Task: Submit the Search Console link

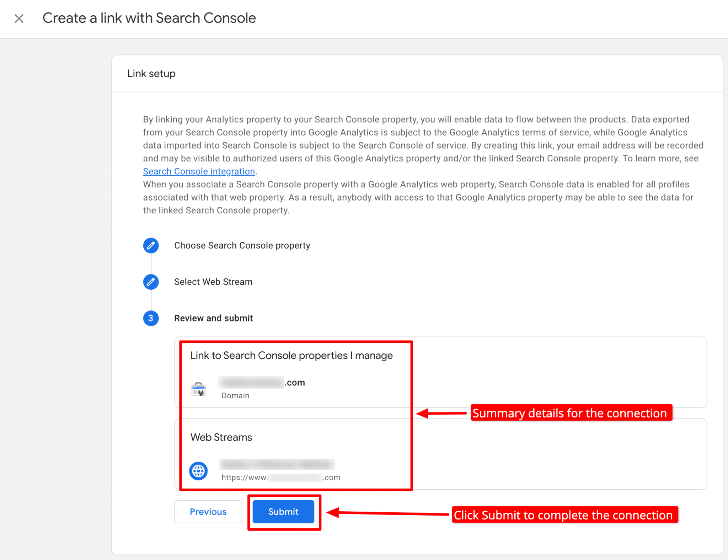Action: 283,512
